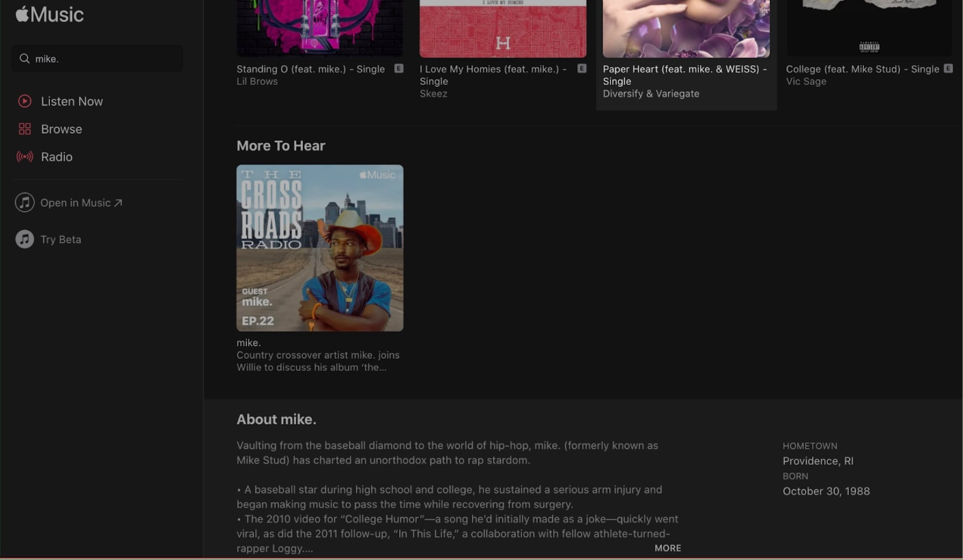This screenshot has height=560, width=963.
Task: Click the Radio broadcast icon
Action: [x=24, y=157]
